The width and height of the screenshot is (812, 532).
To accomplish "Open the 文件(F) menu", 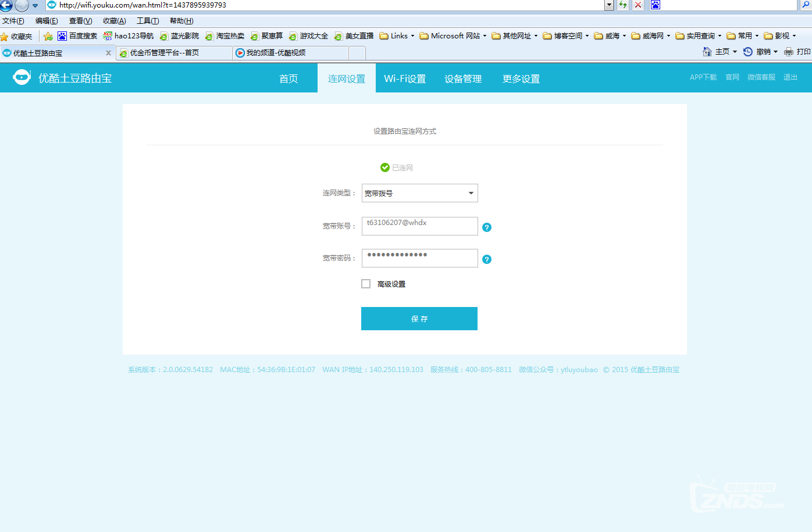I will tap(13, 21).
